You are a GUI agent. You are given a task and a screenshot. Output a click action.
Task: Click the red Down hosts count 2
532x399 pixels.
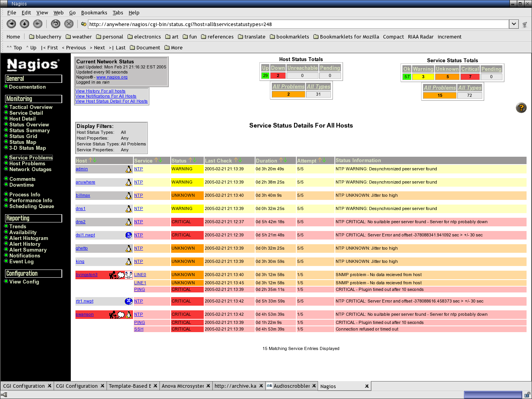click(x=278, y=75)
